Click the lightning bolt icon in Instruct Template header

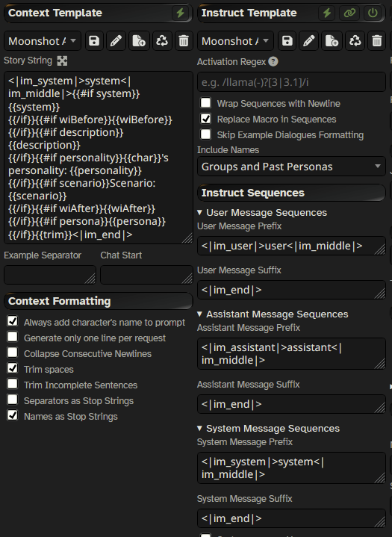tap(327, 13)
